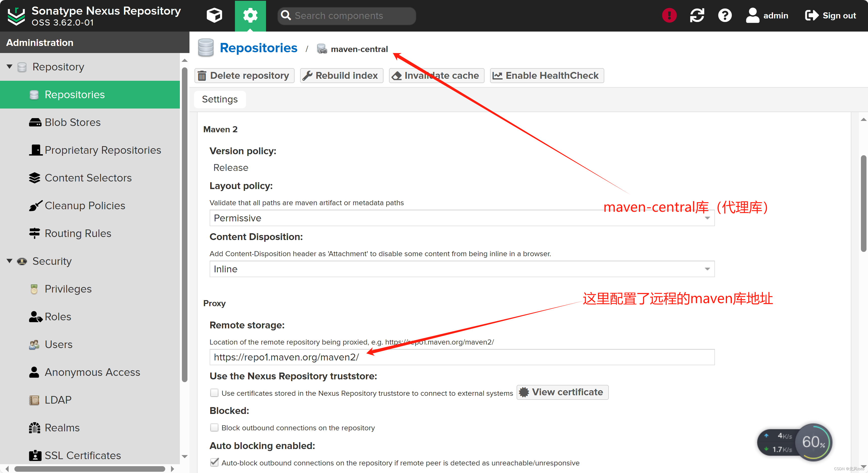Click the Refresh icon in header
The width and height of the screenshot is (868, 473).
click(x=697, y=15)
